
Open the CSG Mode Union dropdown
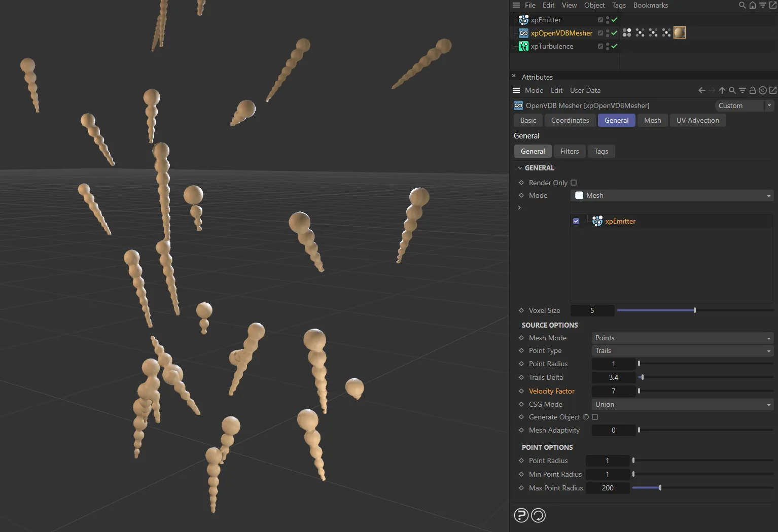pyautogui.click(x=682, y=404)
